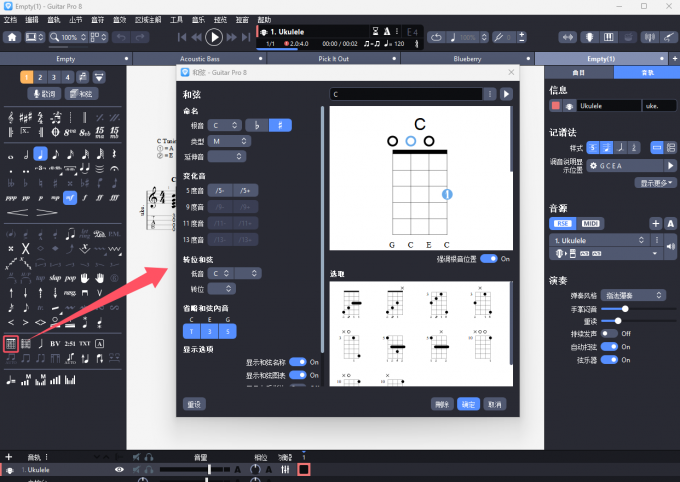Add a new sound with plus icon

pos(656,223)
